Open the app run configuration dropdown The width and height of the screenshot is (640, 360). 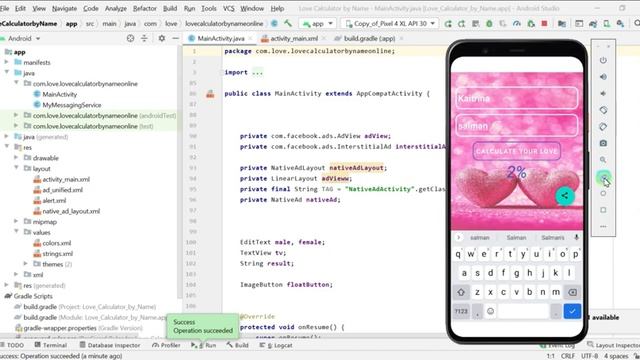click(318, 24)
